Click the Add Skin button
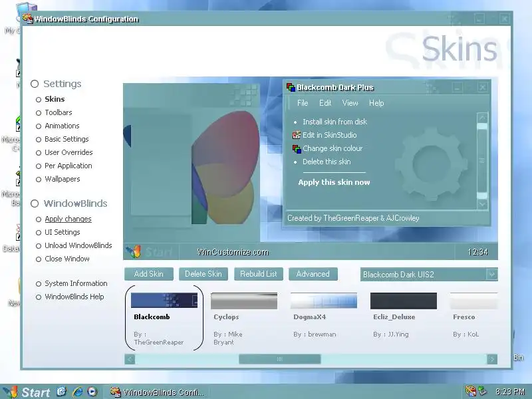The image size is (532, 399). click(148, 274)
